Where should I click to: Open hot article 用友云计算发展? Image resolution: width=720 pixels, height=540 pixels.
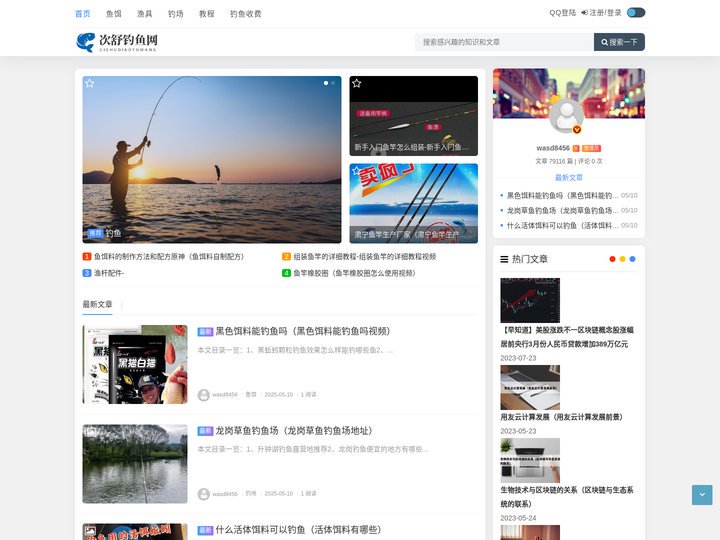coord(562,417)
